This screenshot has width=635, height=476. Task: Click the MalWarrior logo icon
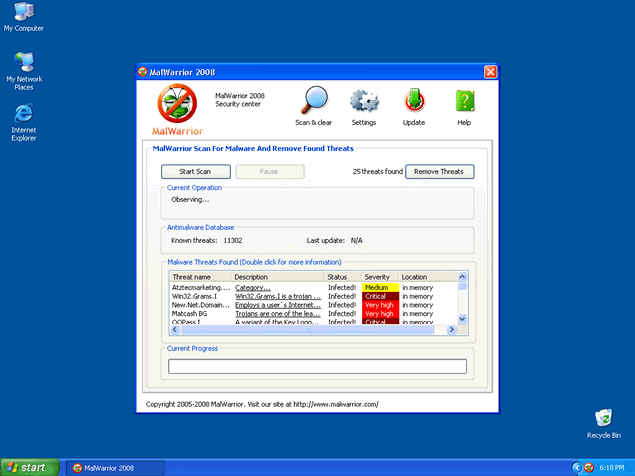tap(177, 105)
